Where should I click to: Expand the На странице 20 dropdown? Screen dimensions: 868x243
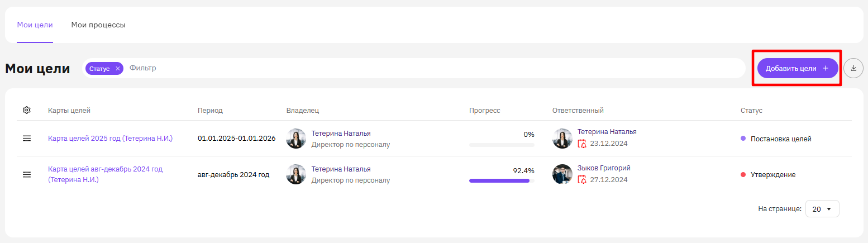click(822, 209)
